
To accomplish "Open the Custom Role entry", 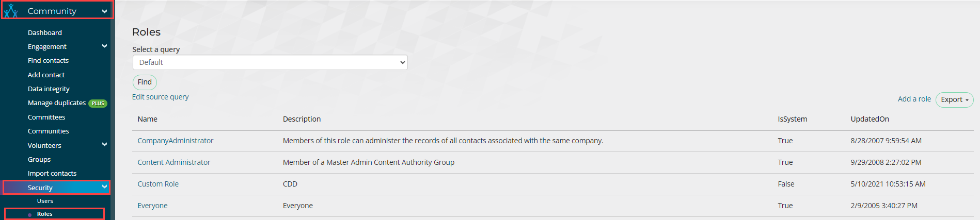I will click(x=158, y=184).
